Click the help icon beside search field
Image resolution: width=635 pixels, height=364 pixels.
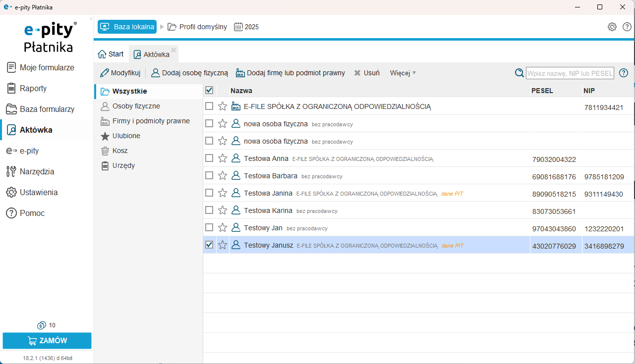(624, 73)
